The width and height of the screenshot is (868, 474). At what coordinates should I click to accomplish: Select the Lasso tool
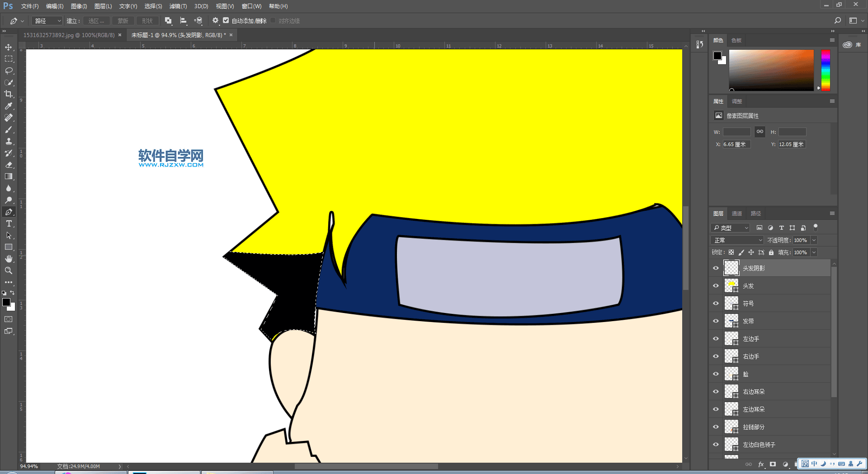point(9,71)
